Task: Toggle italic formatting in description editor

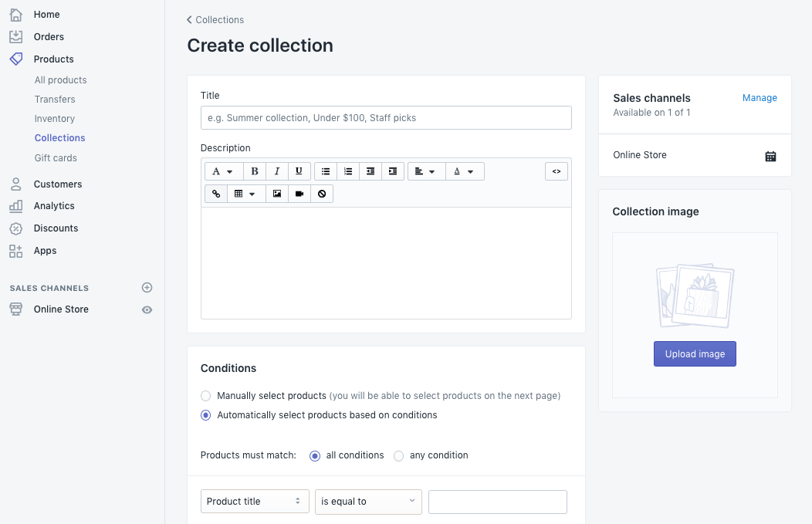Action: 277,171
